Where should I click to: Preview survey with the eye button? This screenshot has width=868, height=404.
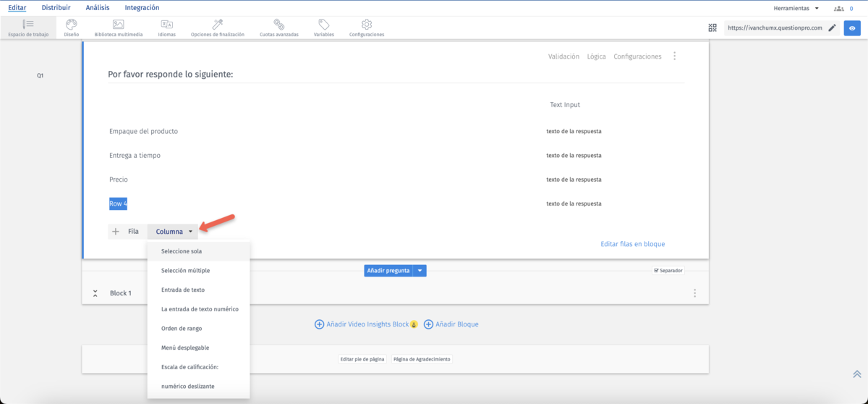coord(852,28)
